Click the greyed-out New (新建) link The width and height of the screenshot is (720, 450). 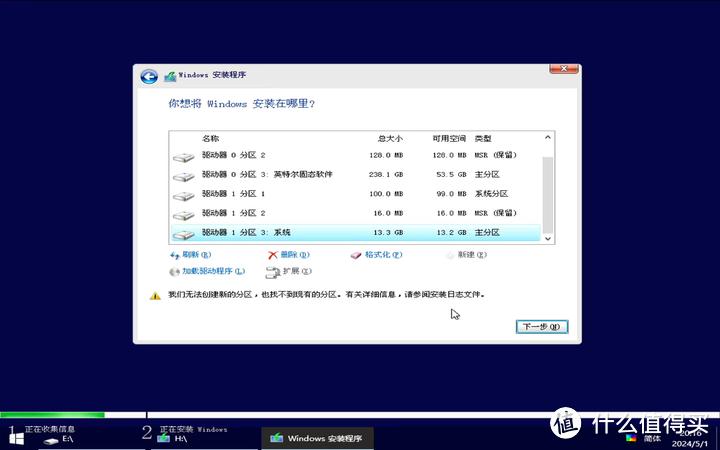coord(471,255)
